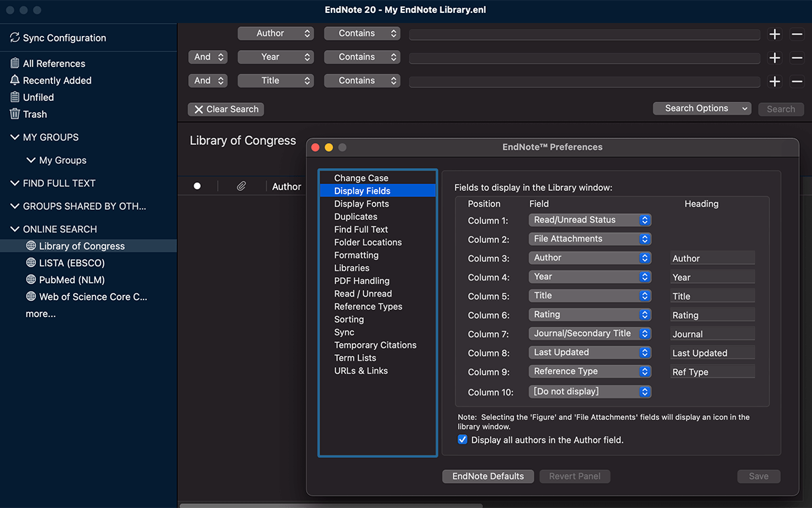Screen dimensions: 812x508
Task: Select Sorting in preferences list
Action: [x=378, y=320]
